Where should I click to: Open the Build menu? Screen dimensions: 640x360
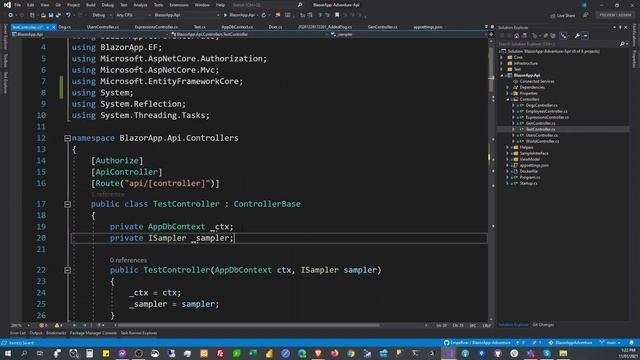[x=91, y=5]
